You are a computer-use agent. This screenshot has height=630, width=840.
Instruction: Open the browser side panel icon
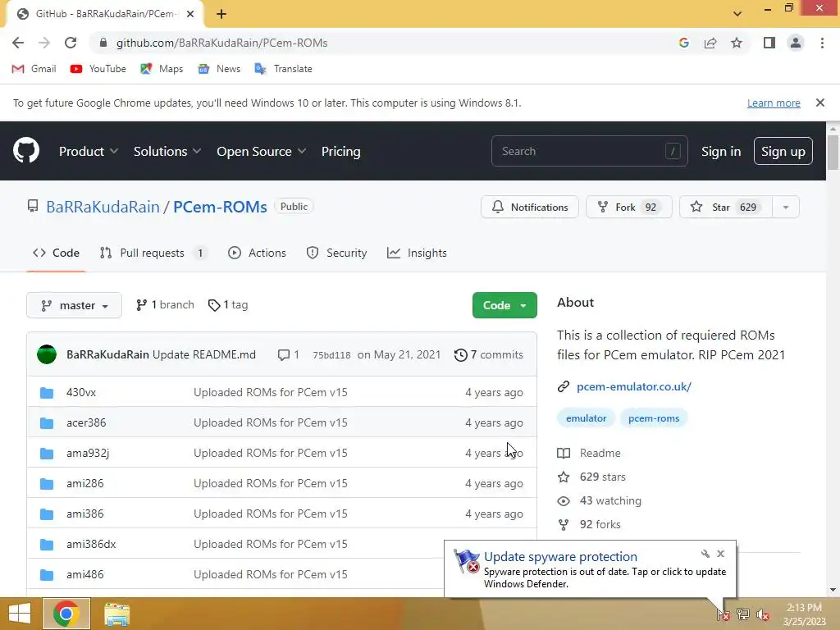[x=769, y=43]
